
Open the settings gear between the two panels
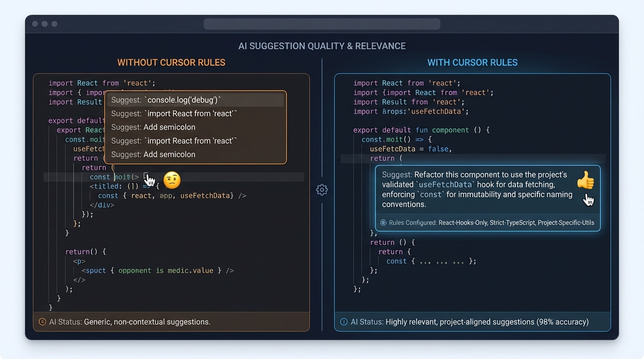click(x=322, y=190)
